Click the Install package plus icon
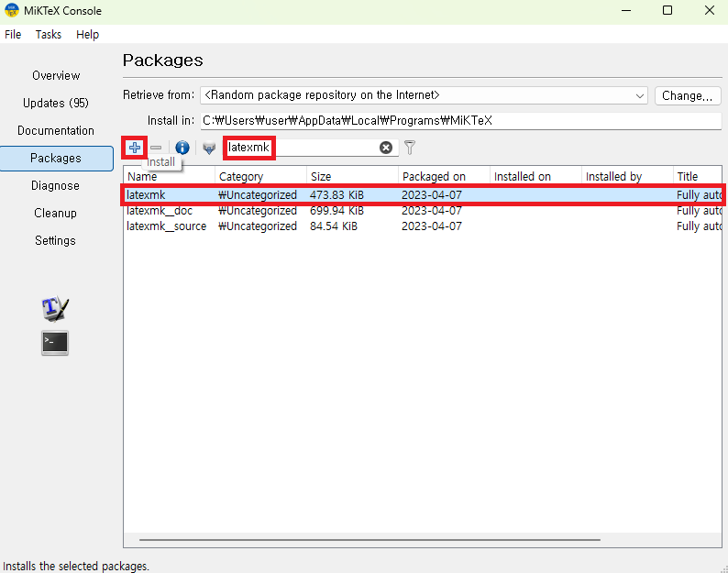Image resolution: width=728 pixels, height=573 pixels. [x=135, y=148]
